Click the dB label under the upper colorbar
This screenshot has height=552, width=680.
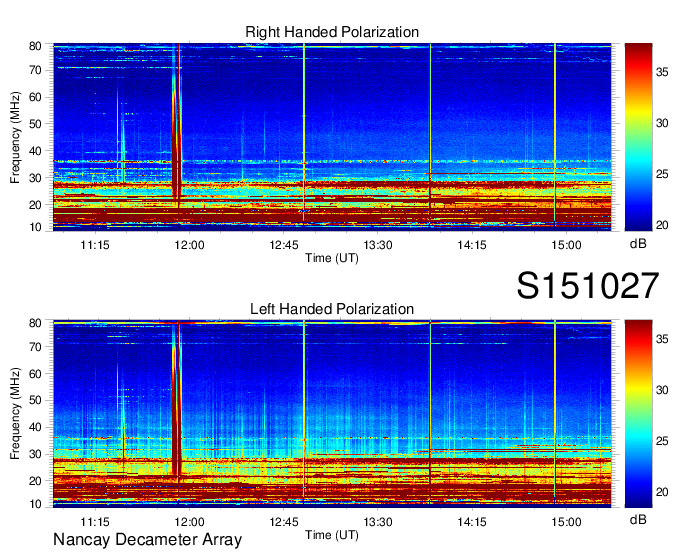coord(638,244)
